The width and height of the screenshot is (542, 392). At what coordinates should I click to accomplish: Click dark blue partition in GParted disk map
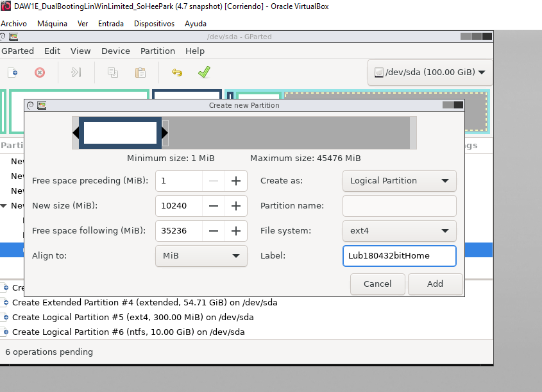pyautogui.click(x=187, y=95)
